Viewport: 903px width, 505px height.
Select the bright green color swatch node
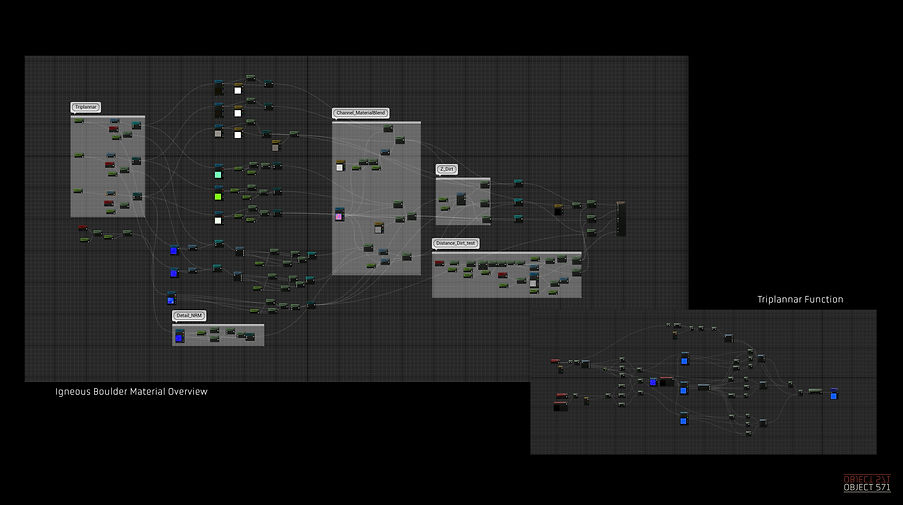coord(218,195)
